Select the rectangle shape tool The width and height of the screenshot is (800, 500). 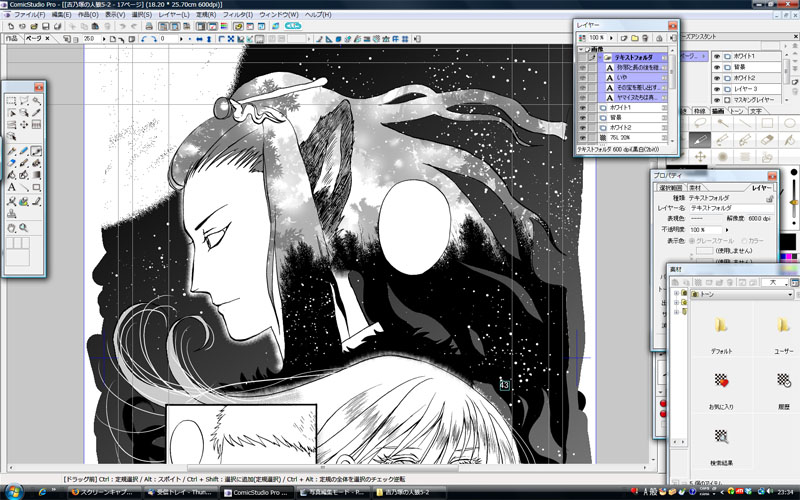coord(36,187)
